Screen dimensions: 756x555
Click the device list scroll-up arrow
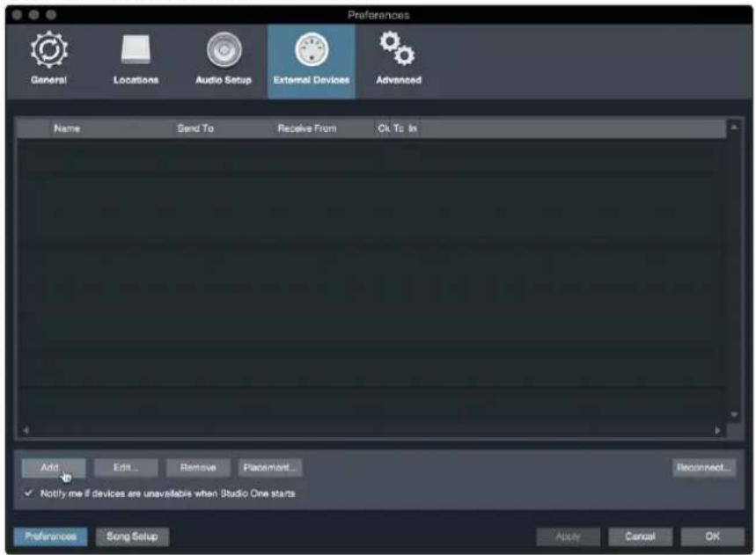734,127
